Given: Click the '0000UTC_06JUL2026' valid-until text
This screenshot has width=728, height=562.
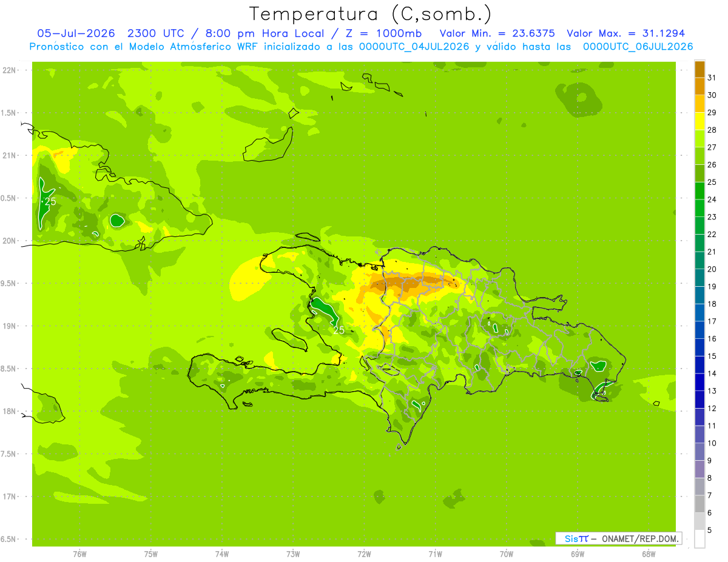Looking at the screenshot, I should click(x=638, y=47).
